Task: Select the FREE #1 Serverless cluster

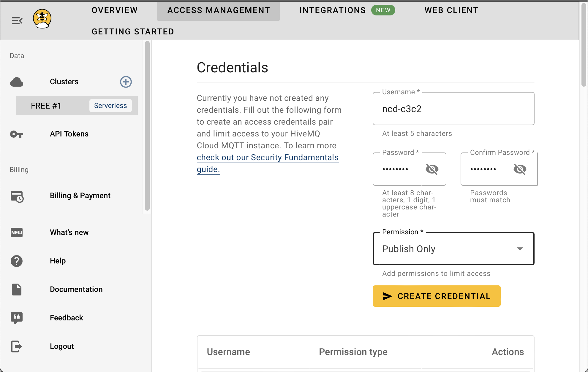Action: coord(77,106)
